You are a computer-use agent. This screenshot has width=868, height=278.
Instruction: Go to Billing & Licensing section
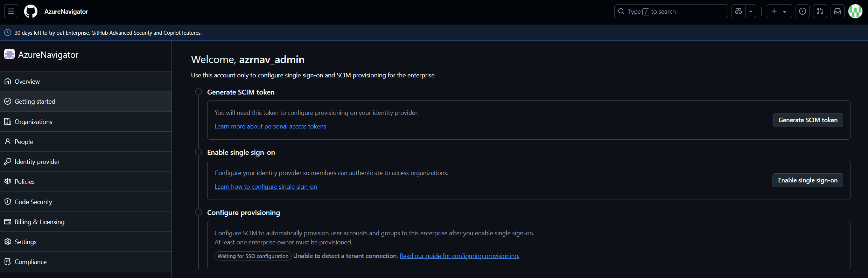click(39, 222)
